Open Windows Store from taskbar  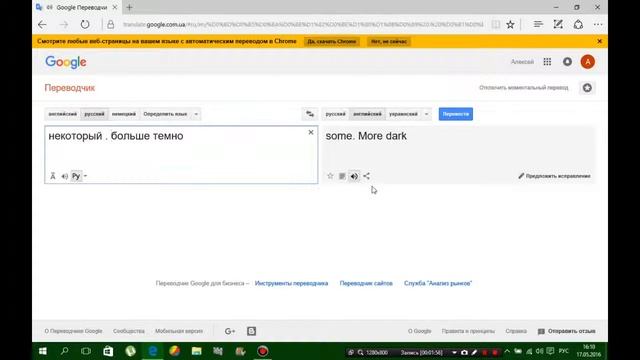pos(108,351)
